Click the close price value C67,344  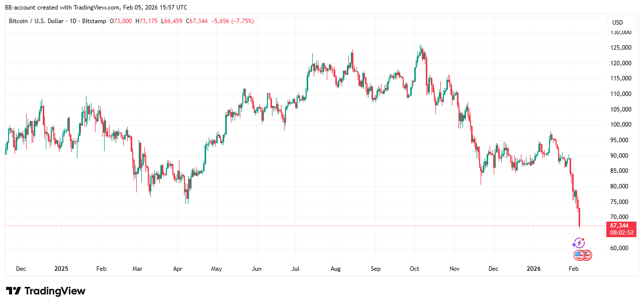coord(197,21)
